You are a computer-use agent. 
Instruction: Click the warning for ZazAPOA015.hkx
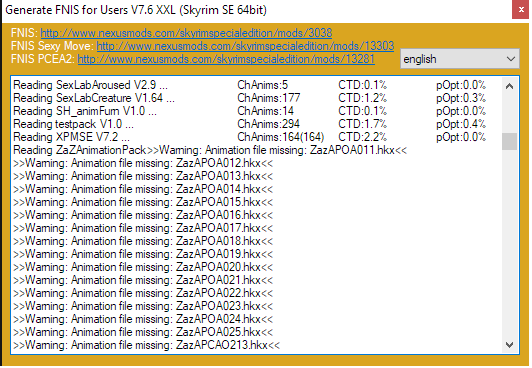[x=143, y=202]
